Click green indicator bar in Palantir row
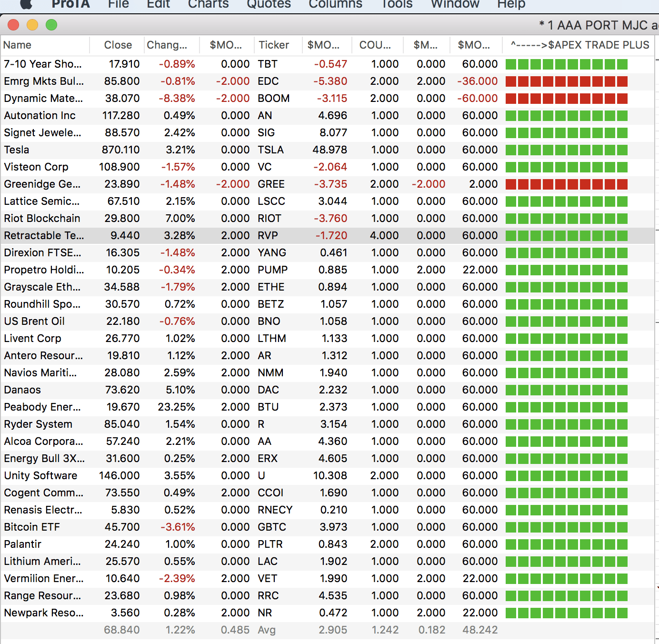This screenshot has height=644, width=659. tap(566, 544)
